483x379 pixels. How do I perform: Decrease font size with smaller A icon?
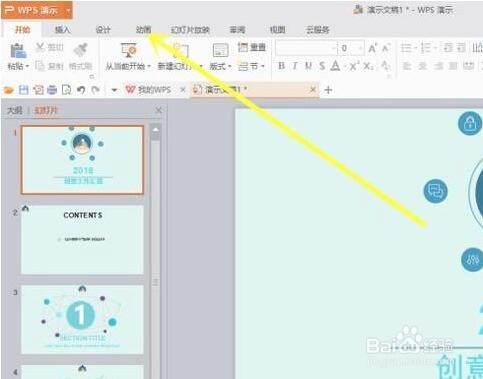385,48
